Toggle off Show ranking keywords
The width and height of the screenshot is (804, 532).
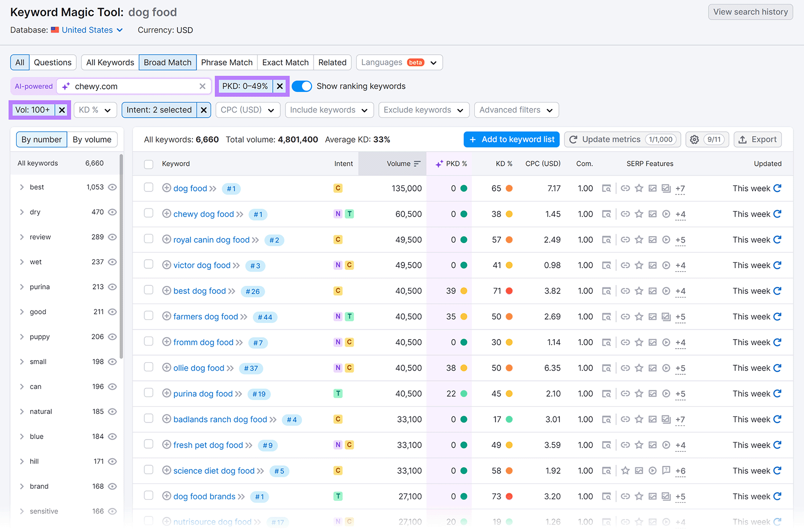302,86
